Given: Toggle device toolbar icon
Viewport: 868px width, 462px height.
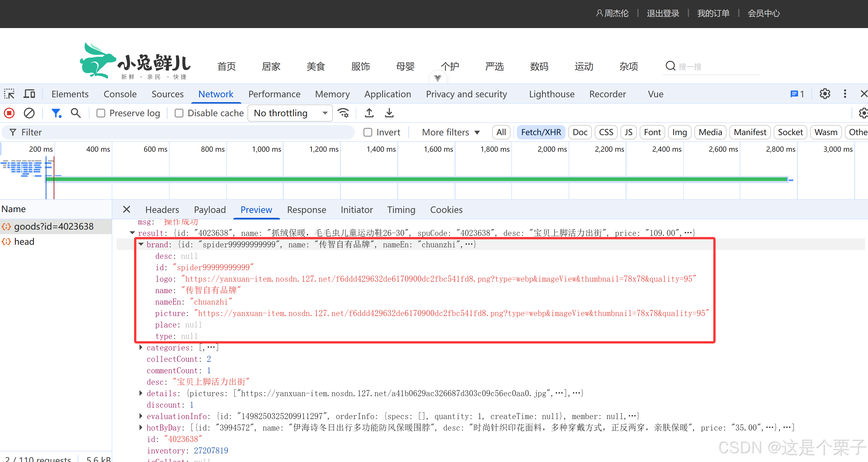Looking at the screenshot, I should 29,94.
